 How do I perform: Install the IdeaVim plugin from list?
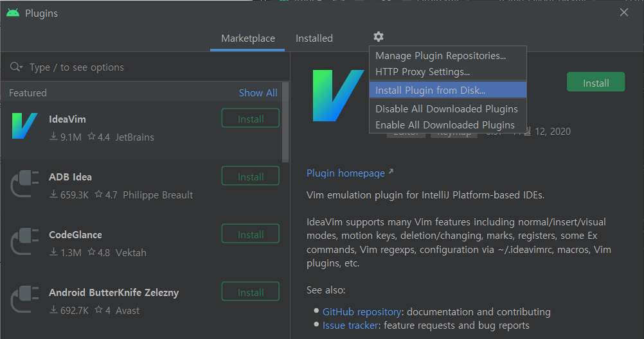[251, 119]
